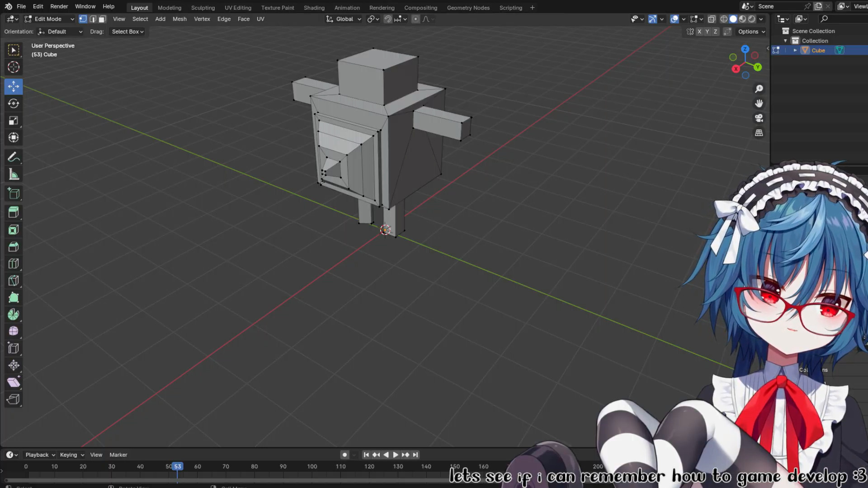Select the Shrink/Fatten tool
The height and width of the screenshot is (488, 868).
14,365
